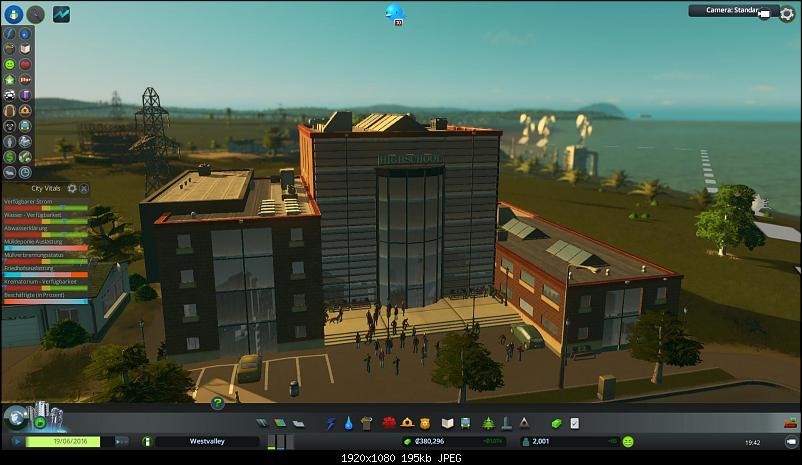Select 'Wasser - Verfügbarkeit' label
This screenshot has width=802, height=465.
point(33,215)
